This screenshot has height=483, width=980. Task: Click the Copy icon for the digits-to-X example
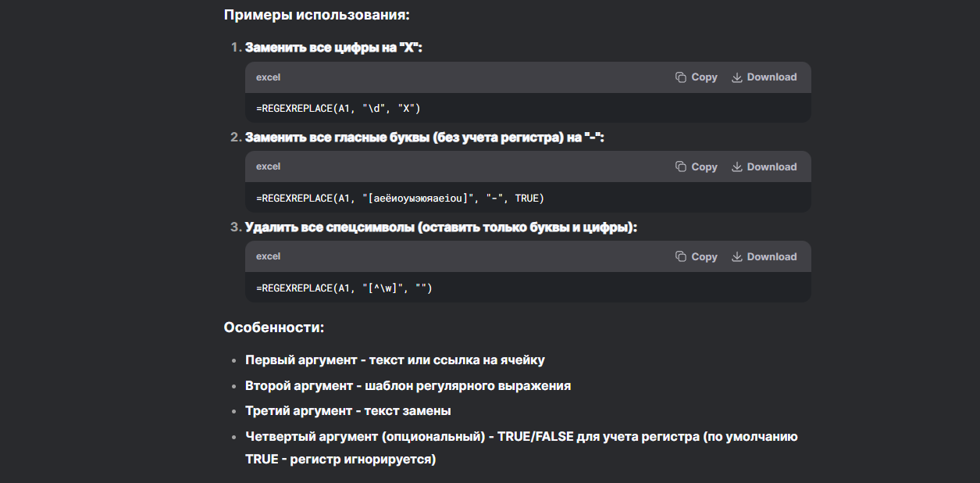[681, 77]
